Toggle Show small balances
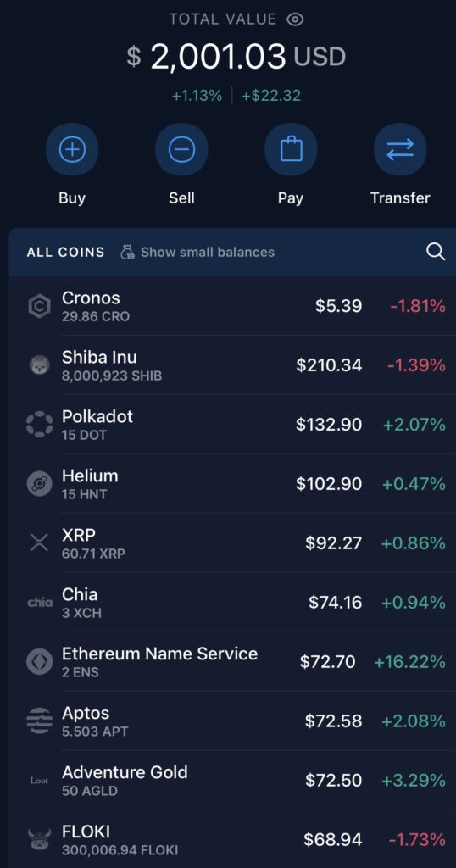Screen dimensions: 456x868 (x=197, y=253)
